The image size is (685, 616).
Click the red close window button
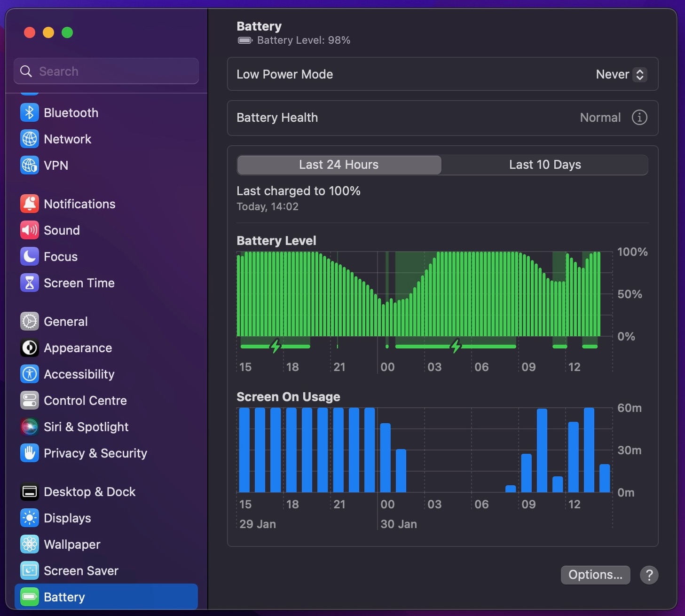tap(30, 32)
